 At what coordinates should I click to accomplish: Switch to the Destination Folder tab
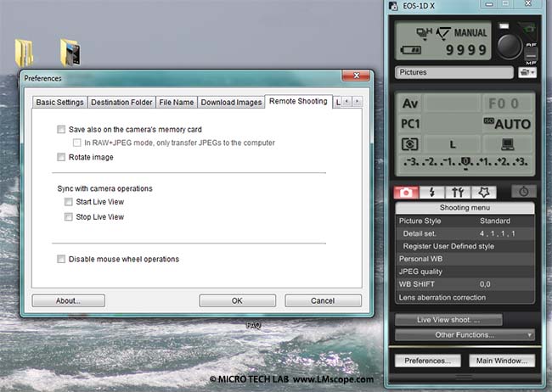pyautogui.click(x=121, y=102)
